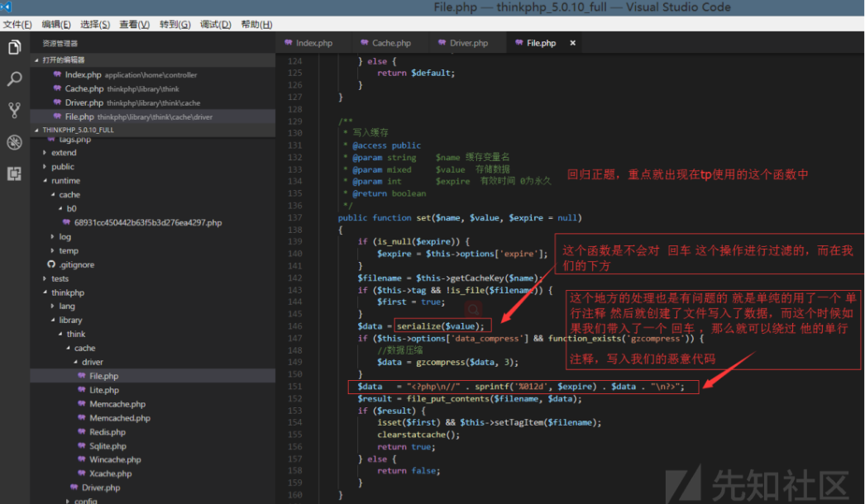Screen dimensions: 865x504
Task: Open Xcache.php in driver folder
Action: tap(110, 473)
